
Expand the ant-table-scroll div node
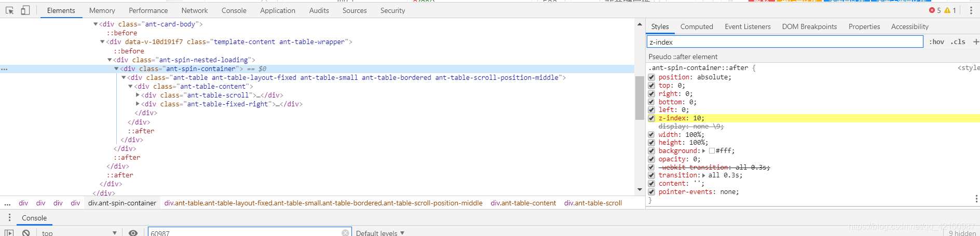pos(138,95)
